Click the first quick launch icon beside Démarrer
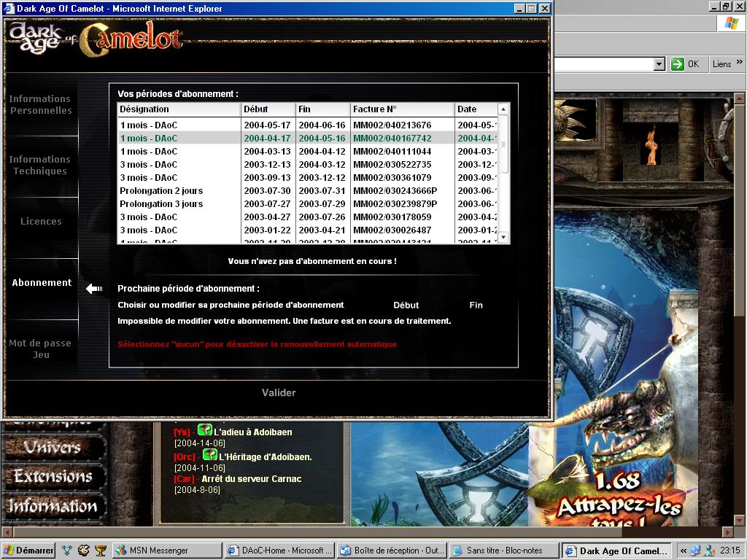Screen dimensions: 747x560 click(66, 551)
